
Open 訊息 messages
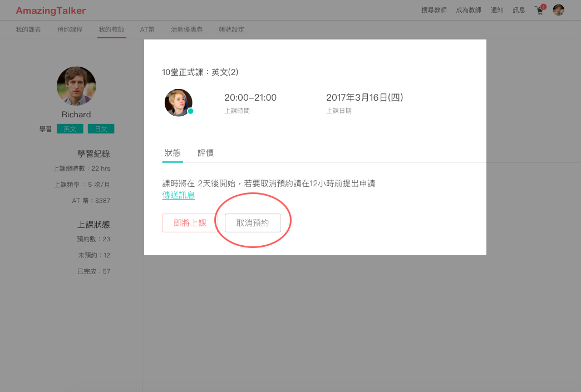point(519,10)
